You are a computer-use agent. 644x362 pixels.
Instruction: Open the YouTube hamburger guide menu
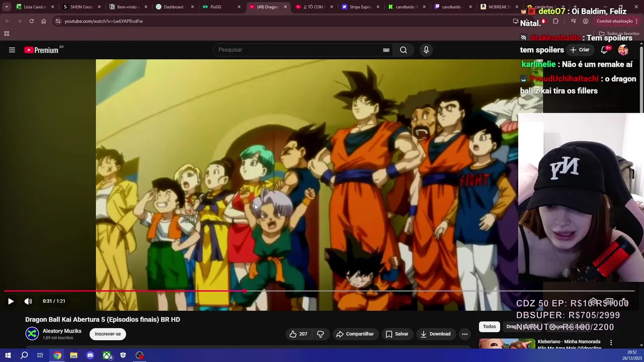[12, 50]
